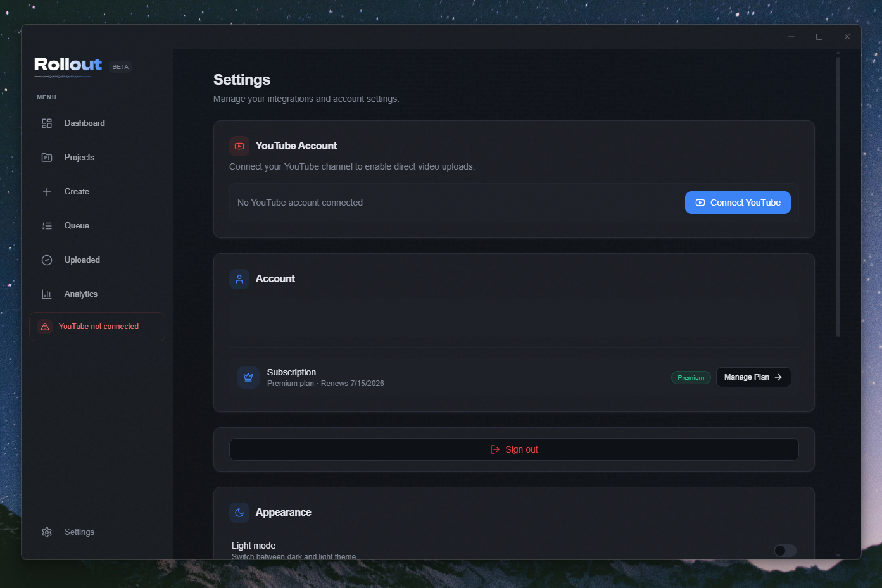
Task: Click the YouTube not connected alert
Action: pos(97,327)
